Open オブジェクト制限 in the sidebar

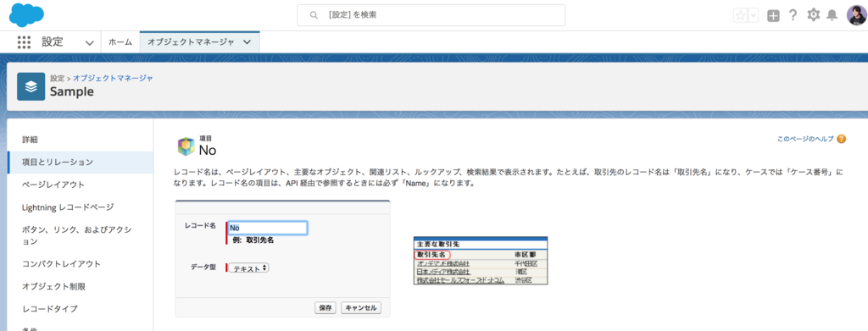click(x=81, y=286)
